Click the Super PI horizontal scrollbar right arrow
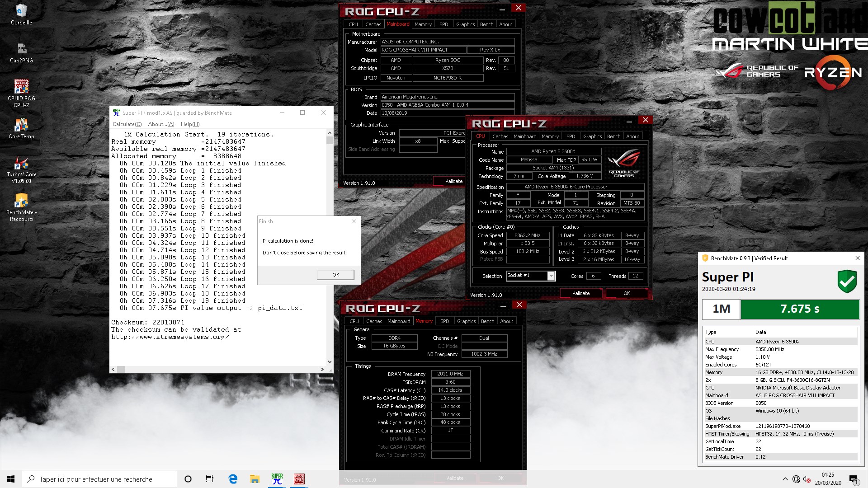868x488 pixels. point(322,369)
